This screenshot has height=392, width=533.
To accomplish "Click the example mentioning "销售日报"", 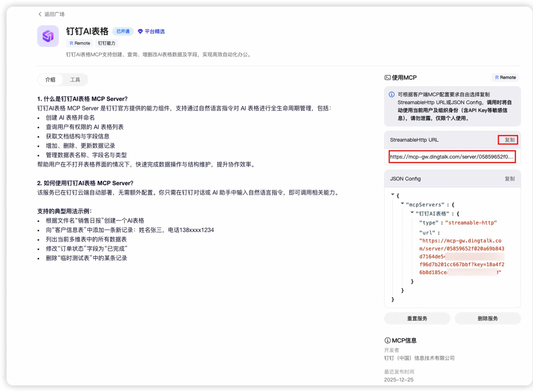I will (95, 220).
